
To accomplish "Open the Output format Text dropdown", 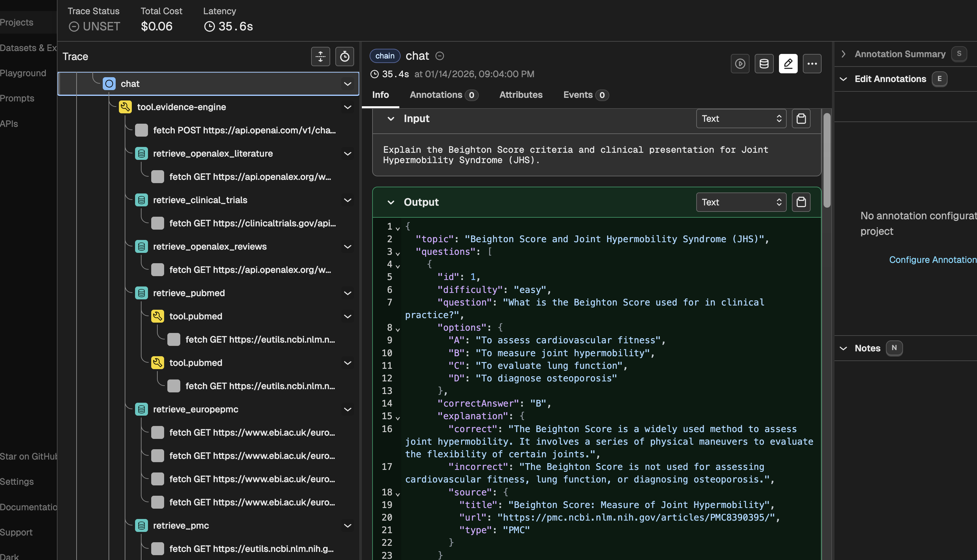I will 741,202.
